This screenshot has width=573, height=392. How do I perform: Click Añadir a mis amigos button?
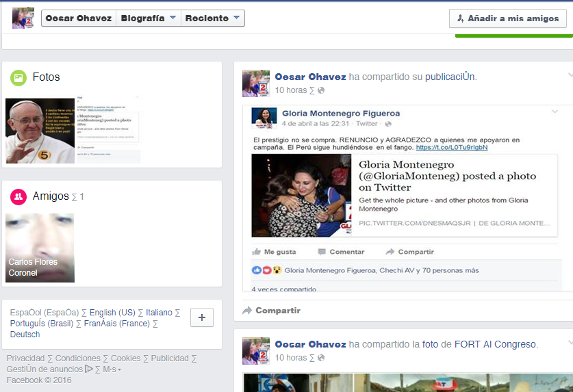(x=507, y=18)
